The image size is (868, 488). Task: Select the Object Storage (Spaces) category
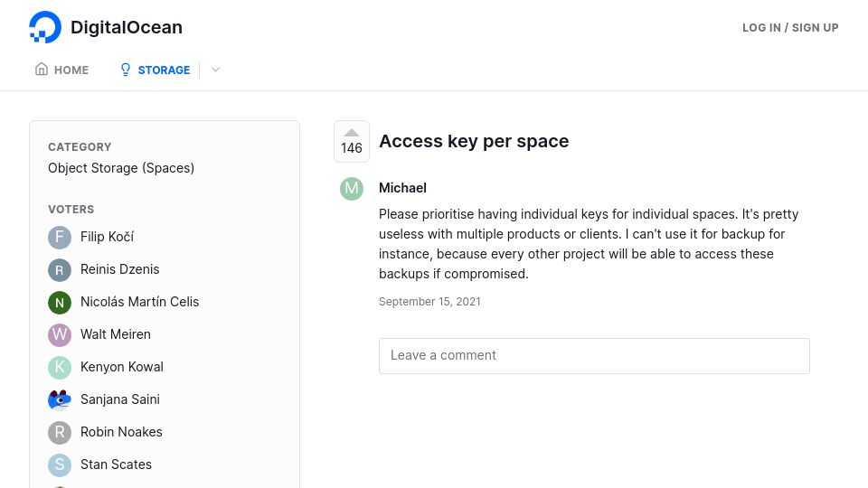tap(121, 168)
